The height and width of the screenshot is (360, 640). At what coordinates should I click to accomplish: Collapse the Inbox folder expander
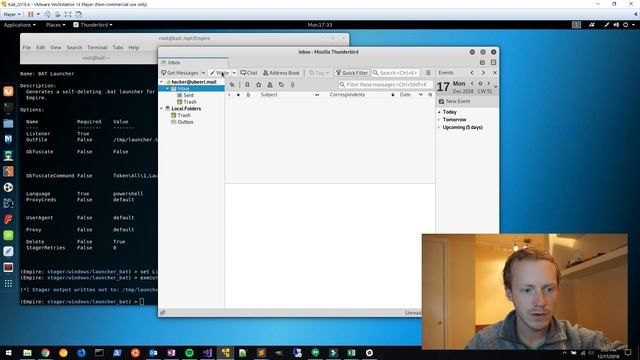pos(168,88)
